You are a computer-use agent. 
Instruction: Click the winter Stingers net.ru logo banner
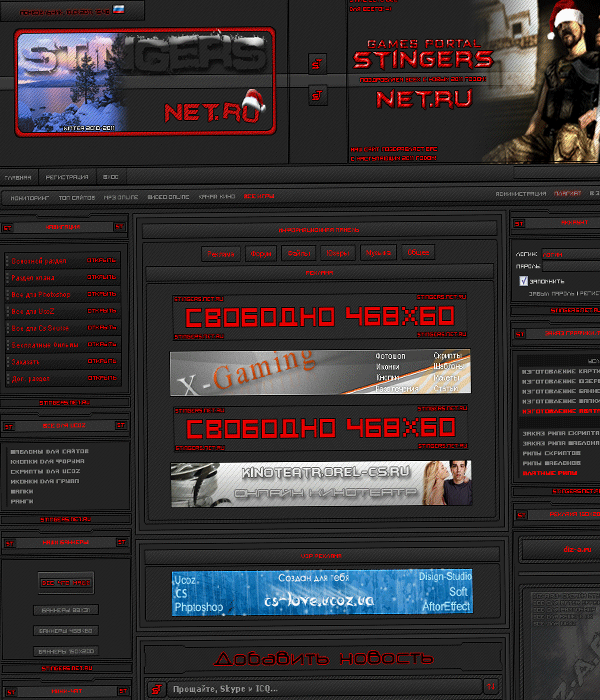click(x=145, y=82)
